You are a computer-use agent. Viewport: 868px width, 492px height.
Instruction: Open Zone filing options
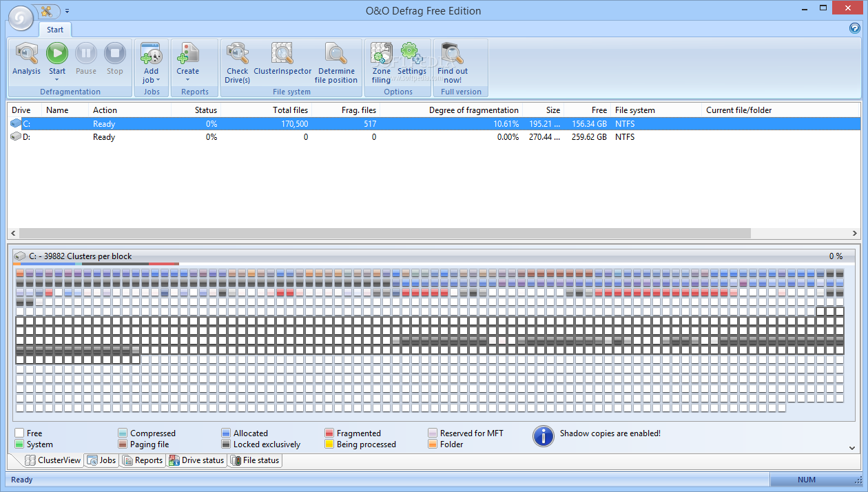click(381, 54)
